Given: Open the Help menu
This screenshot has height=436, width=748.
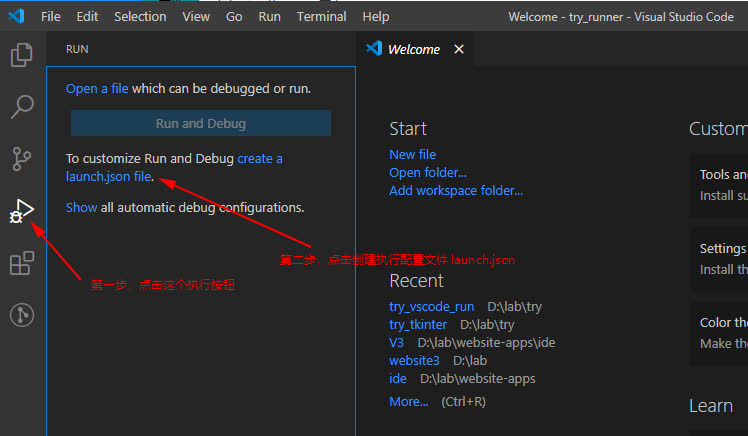Looking at the screenshot, I should (376, 17).
